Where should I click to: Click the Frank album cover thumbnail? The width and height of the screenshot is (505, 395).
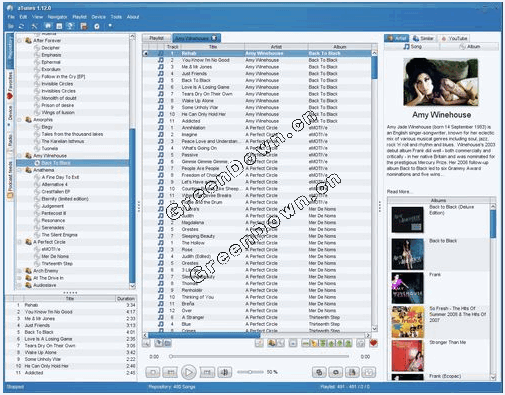[x=407, y=288]
